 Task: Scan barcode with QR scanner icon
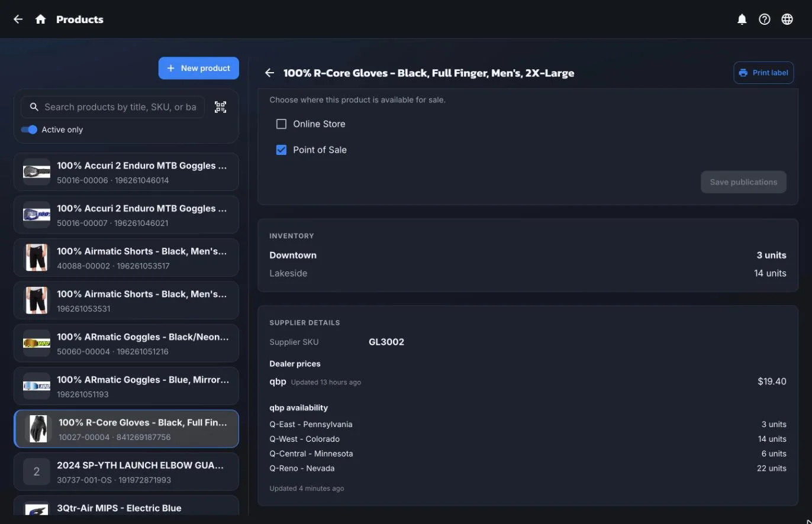pyautogui.click(x=220, y=107)
